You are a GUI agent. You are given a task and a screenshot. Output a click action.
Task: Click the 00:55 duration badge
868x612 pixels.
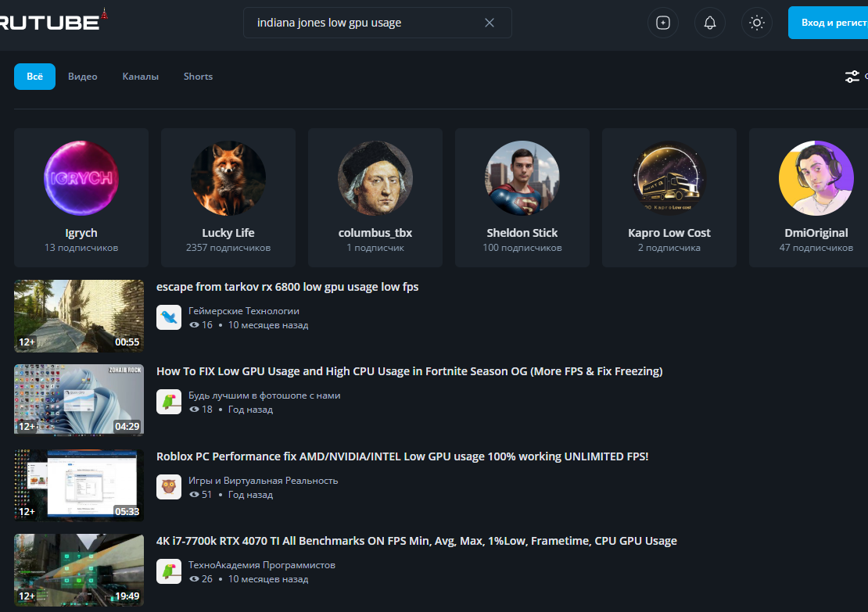coord(127,342)
